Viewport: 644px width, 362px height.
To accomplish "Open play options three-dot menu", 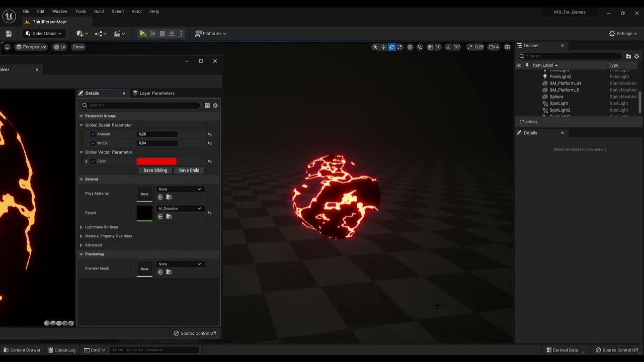I will (181, 34).
